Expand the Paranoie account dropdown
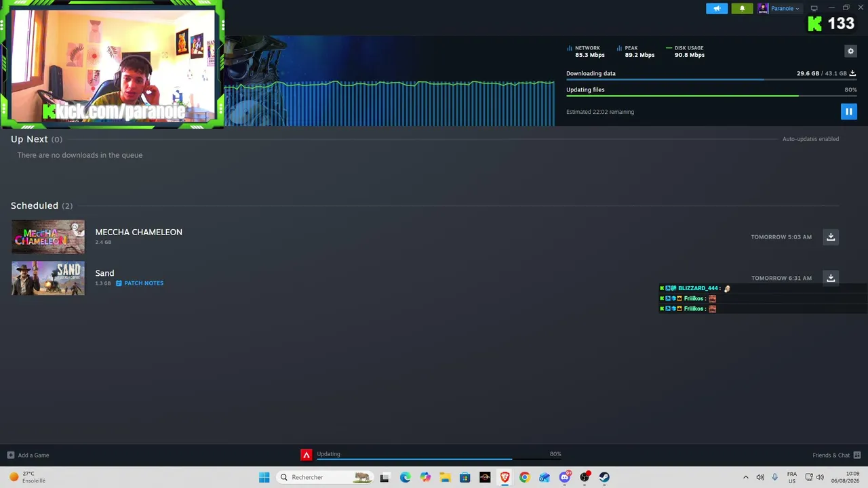 pos(785,8)
